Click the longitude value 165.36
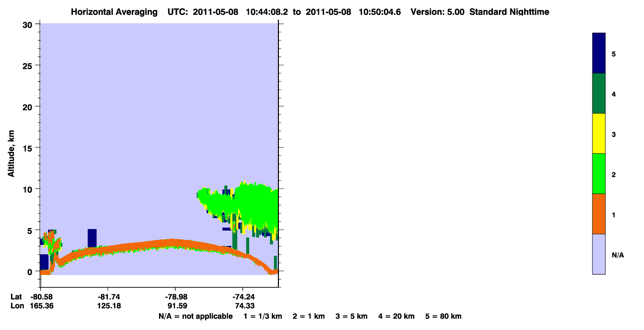The image size is (644, 330). pos(41,306)
